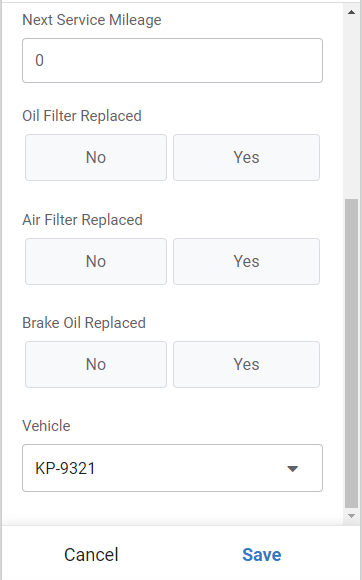The width and height of the screenshot is (362, 580).
Task: Set Oil Filter Replaced to Yes
Action: click(x=246, y=158)
